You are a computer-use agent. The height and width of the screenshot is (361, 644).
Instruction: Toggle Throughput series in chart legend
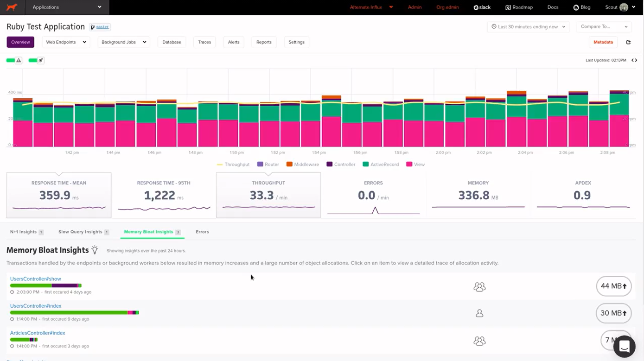pyautogui.click(x=233, y=165)
